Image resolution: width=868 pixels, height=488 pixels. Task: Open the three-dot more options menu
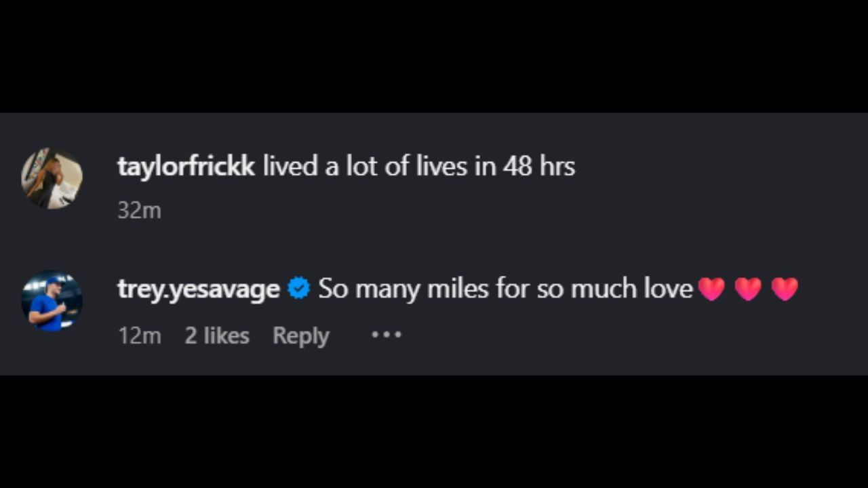tap(387, 335)
